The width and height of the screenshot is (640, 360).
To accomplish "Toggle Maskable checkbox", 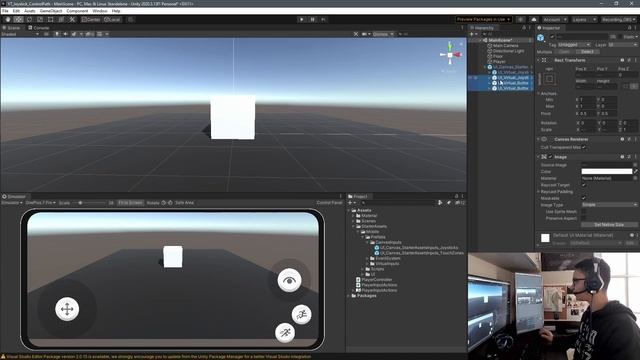I will 584,198.
